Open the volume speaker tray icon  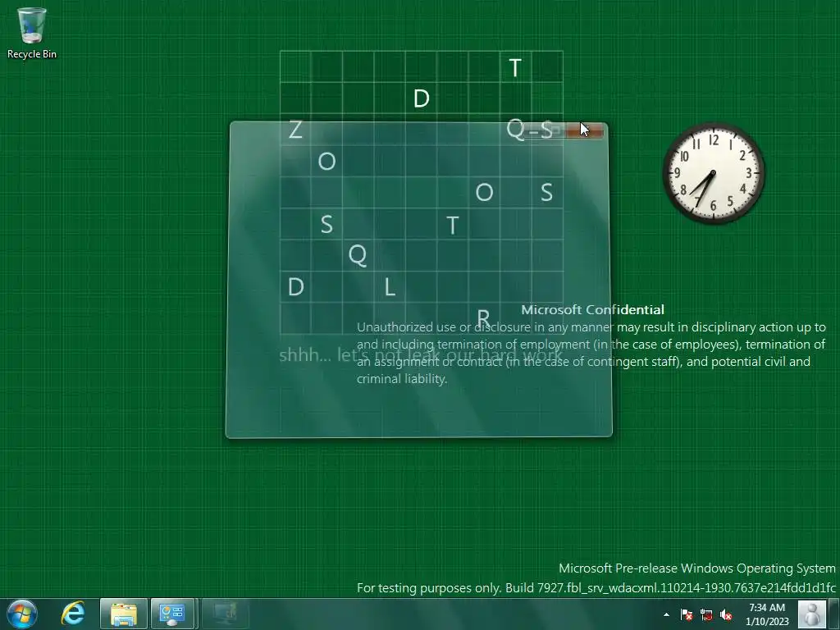726,614
